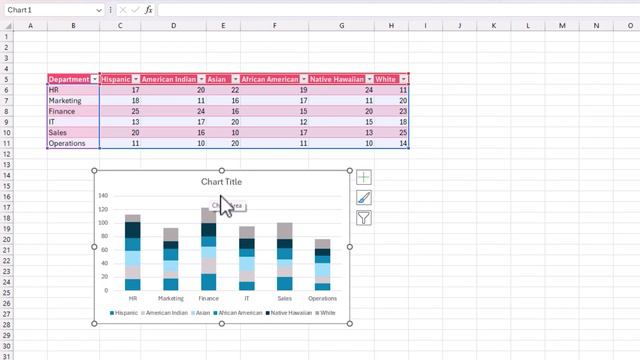Image resolution: width=640 pixels, height=360 pixels.
Task: Click into the formula bar input
Action: (398, 10)
